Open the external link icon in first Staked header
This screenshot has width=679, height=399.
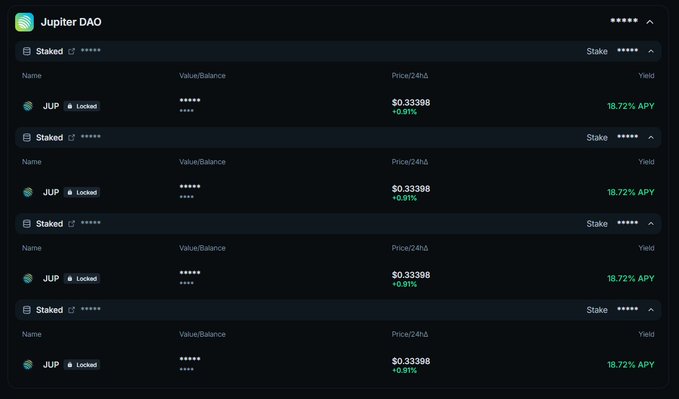[x=71, y=51]
